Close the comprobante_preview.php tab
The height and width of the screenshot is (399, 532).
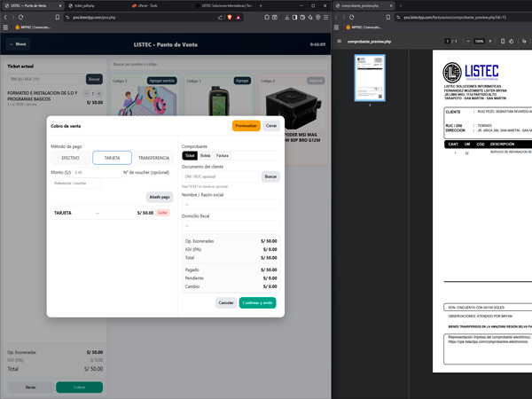click(x=391, y=6)
